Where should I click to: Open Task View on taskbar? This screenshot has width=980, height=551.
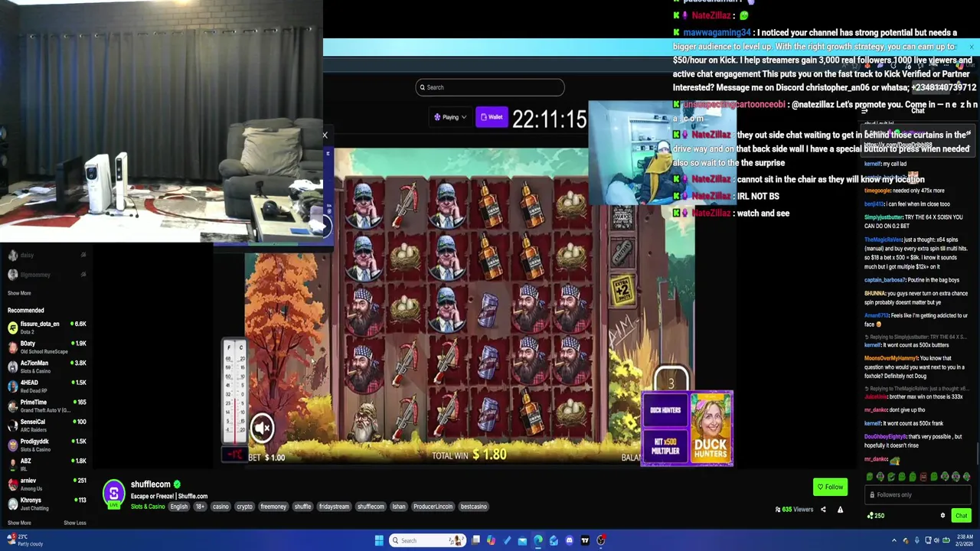click(x=475, y=540)
